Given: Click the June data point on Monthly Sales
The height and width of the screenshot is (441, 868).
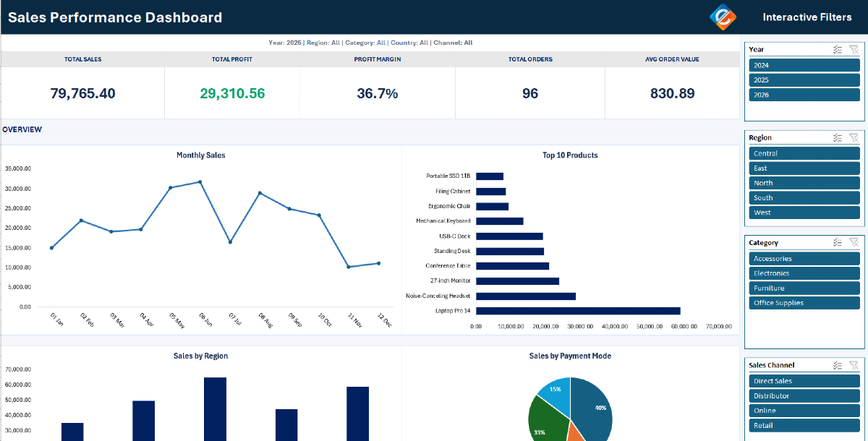Looking at the screenshot, I should click(x=200, y=181).
